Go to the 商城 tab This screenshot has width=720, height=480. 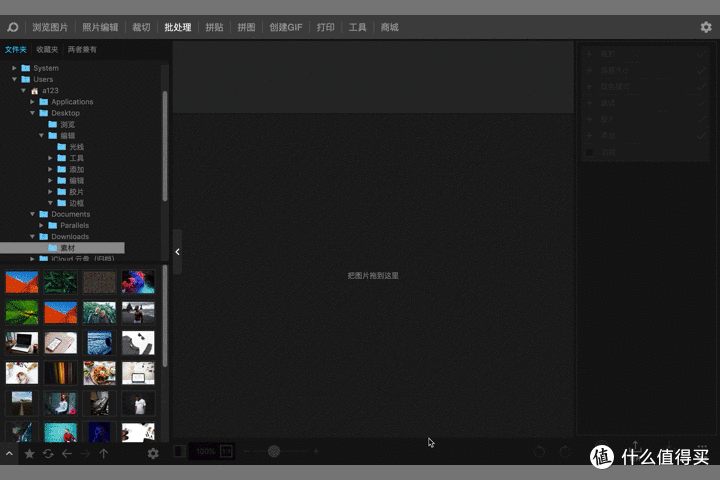pyautogui.click(x=389, y=27)
